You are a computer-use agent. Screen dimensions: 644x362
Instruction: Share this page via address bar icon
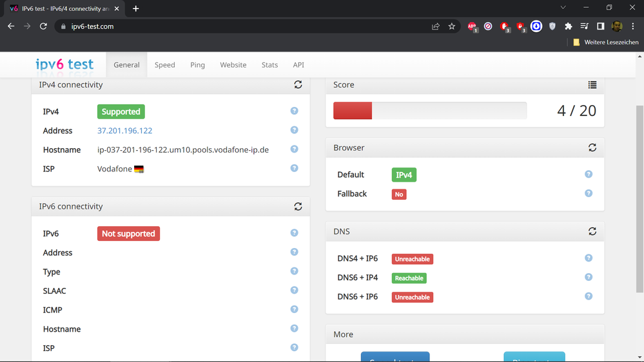tap(435, 26)
